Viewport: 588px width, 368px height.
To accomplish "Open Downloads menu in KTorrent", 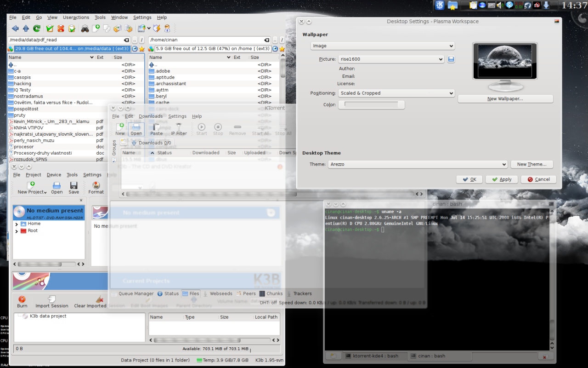I will 151,116.
